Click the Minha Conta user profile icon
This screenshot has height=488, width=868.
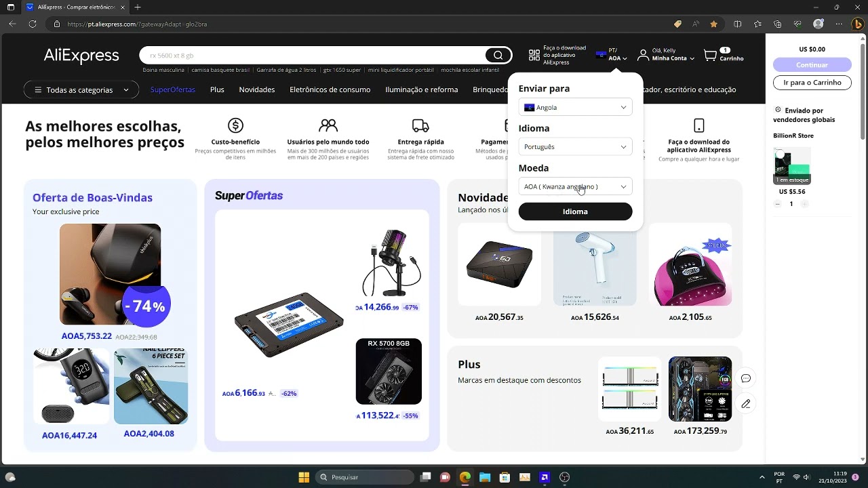[x=643, y=56]
